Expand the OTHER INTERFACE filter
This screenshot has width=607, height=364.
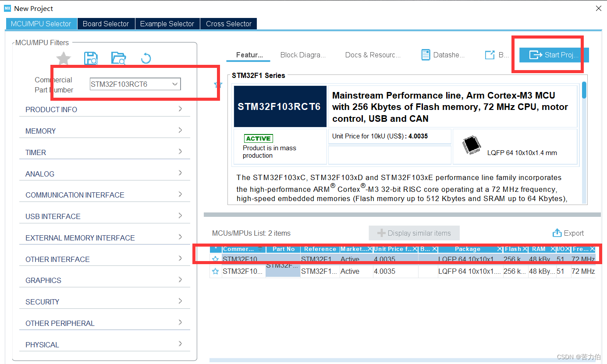[x=105, y=259]
